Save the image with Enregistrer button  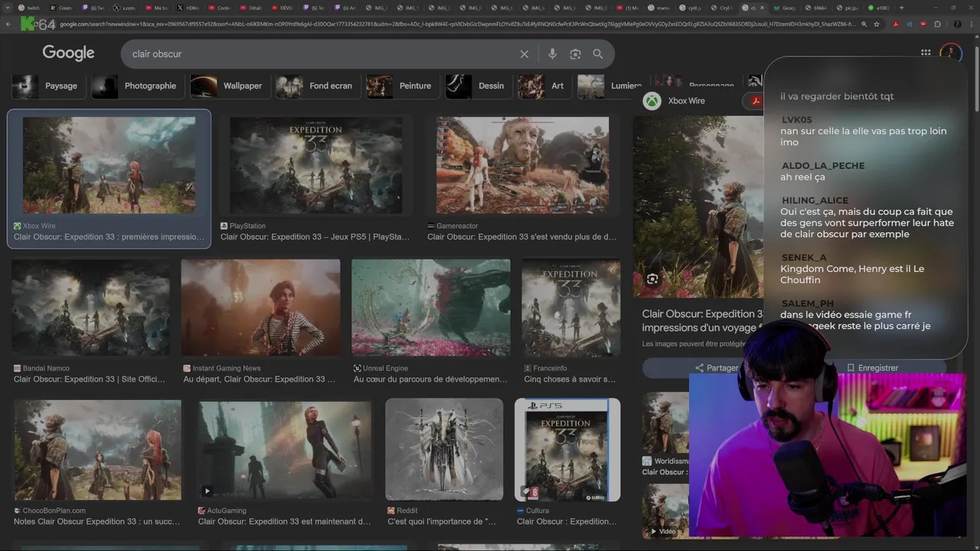872,368
